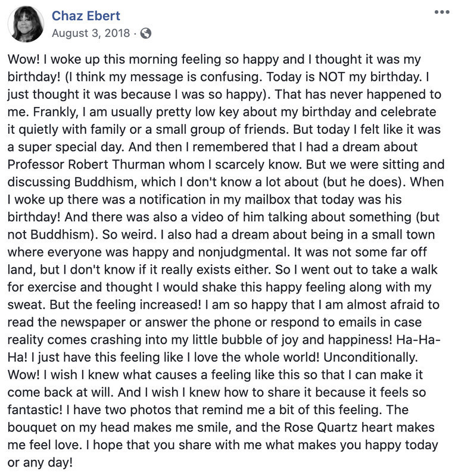Open Chaz Ebert's profile picture
Viewport: 455px width, 476px height.
point(26,24)
